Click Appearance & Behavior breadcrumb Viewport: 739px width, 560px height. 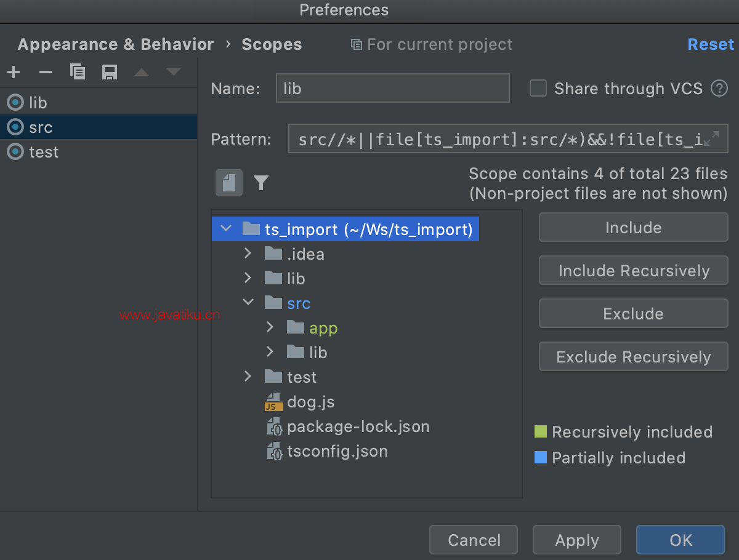[116, 44]
